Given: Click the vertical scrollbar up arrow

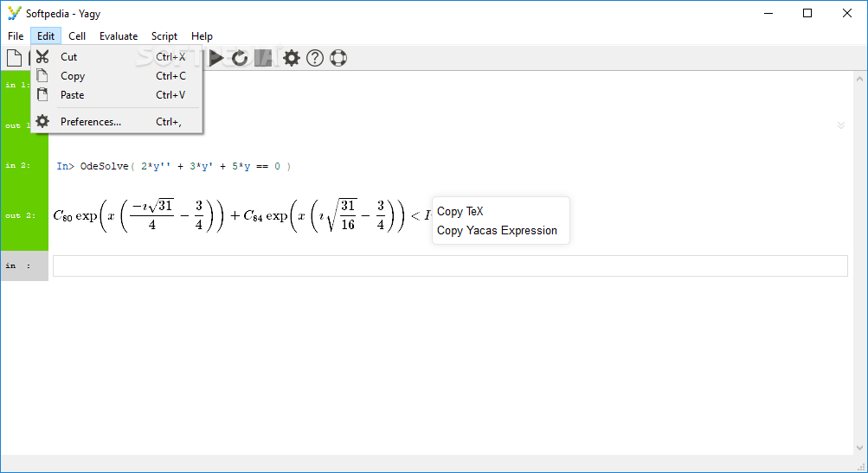Looking at the screenshot, I should click(859, 79).
